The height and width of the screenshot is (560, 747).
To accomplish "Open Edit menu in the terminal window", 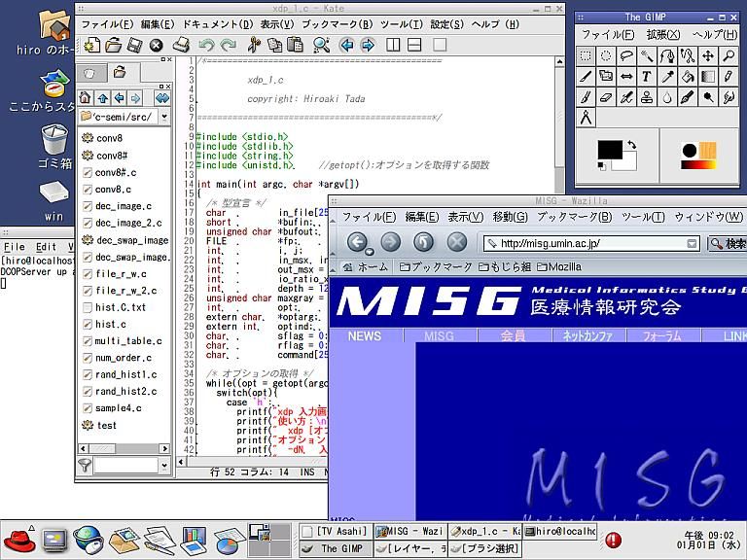I will tap(46, 247).
